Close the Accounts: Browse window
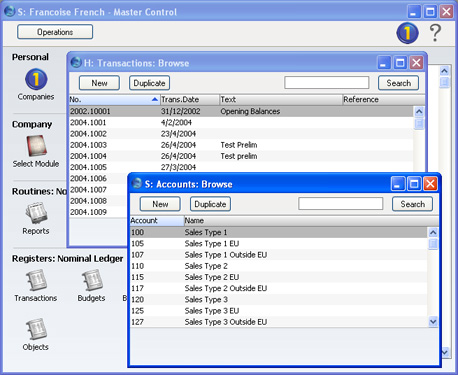The width and height of the screenshot is (458, 375). tap(430, 184)
